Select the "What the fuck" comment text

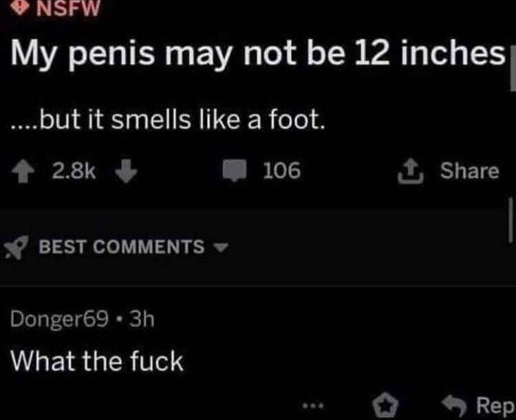click(x=98, y=359)
